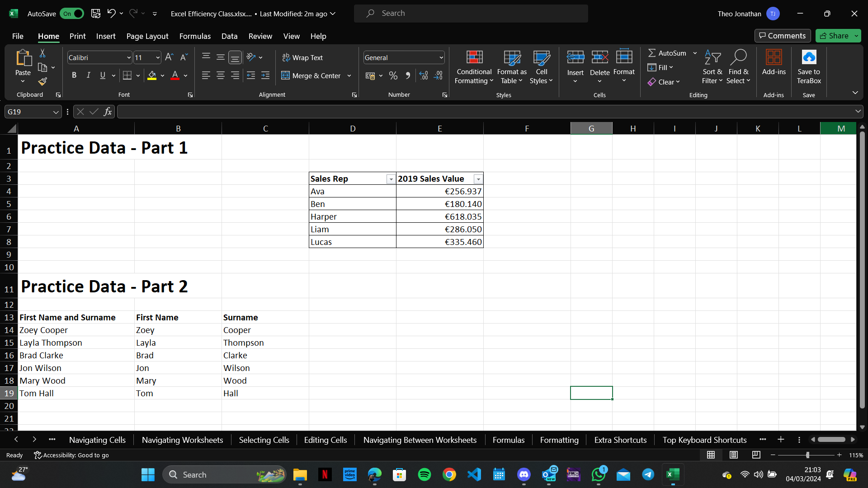Open the 2019 Sales Value filter dropdown
Viewport: 868px width, 488px height.
[478, 179]
